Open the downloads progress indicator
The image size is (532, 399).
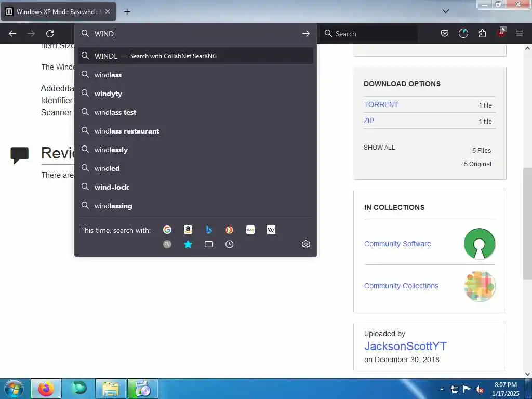(x=463, y=33)
